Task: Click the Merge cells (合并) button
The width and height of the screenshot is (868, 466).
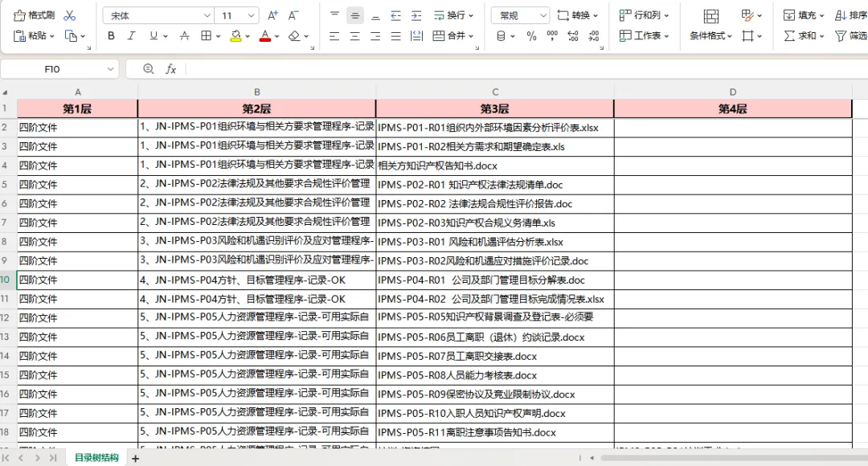Action: (x=453, y=36)
